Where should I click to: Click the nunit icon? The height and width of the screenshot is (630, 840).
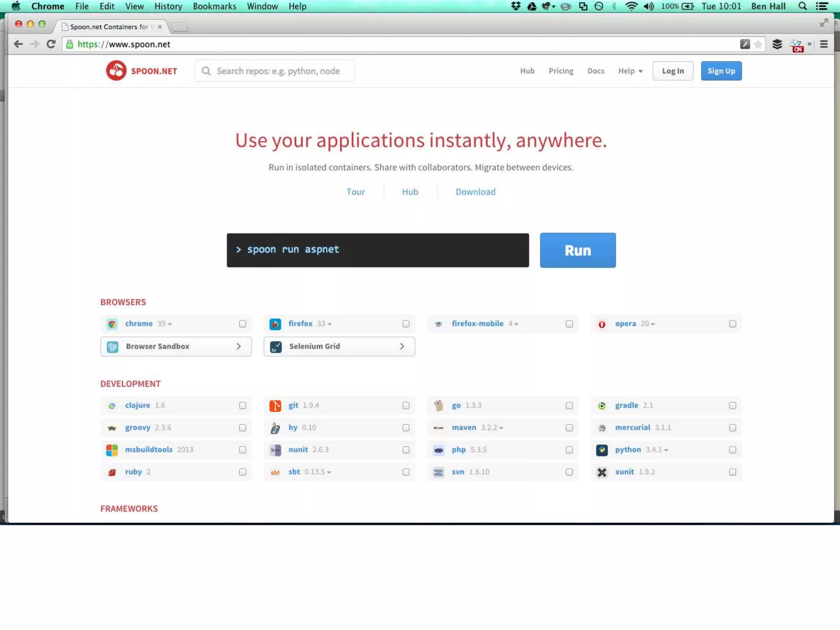click(x=275, y=450)
